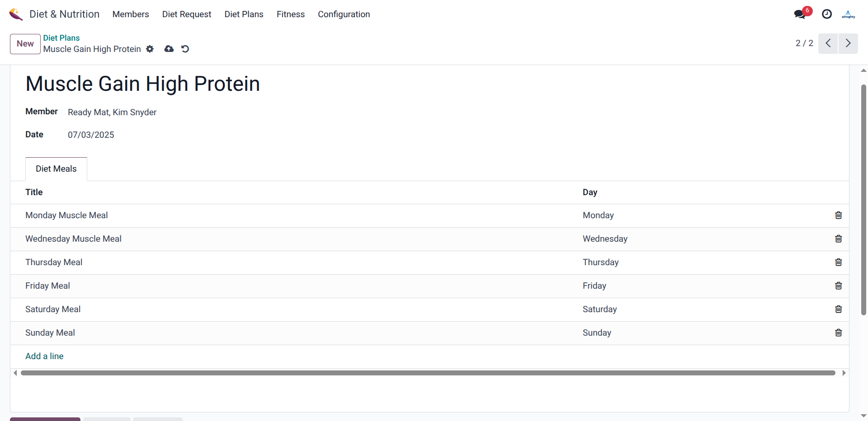This screenshot has width=868, height=421.
Task: Switch to the Diet Meals tab
Action: tap(56, 169)
